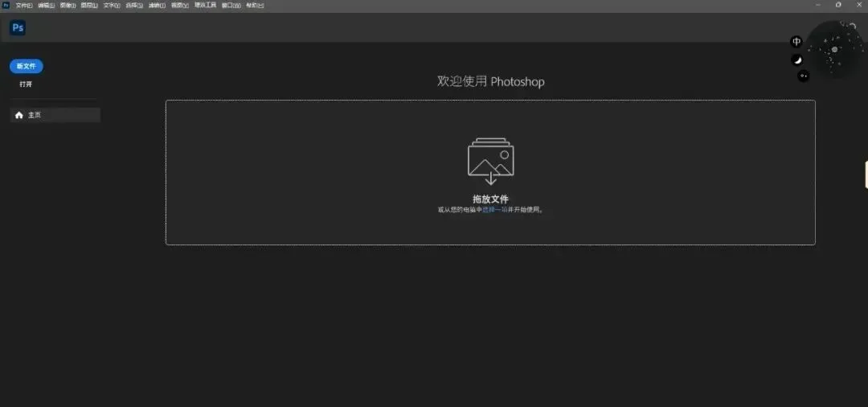
Task: Toggle the 中 input language floating icon
Action: click(796, 42)
